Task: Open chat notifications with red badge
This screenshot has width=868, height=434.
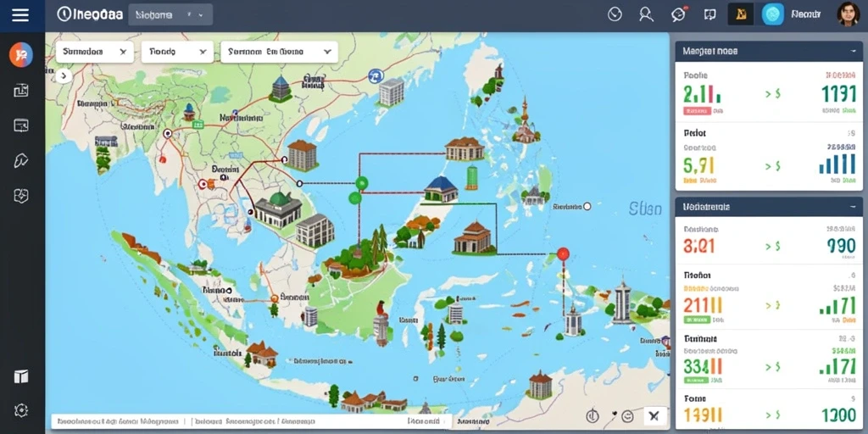Action: pyautogui.click(x=679, y=14)
